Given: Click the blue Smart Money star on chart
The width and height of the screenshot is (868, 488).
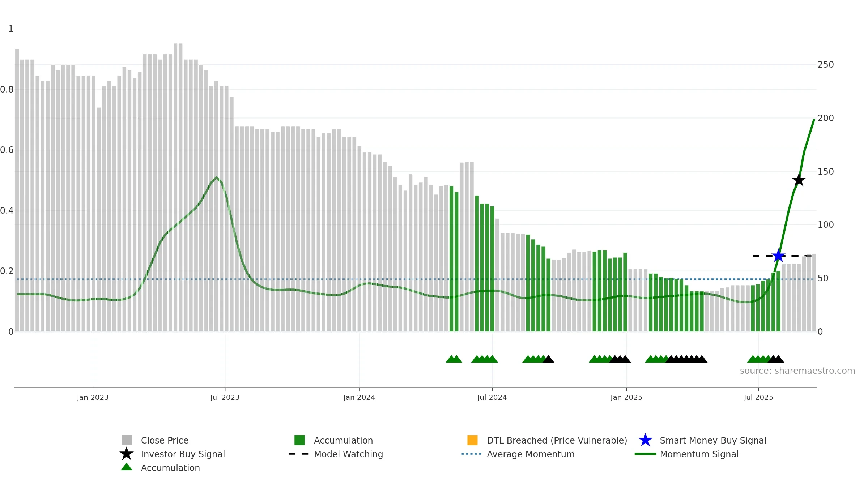Looking at the screenshot, I should [778, 256].
